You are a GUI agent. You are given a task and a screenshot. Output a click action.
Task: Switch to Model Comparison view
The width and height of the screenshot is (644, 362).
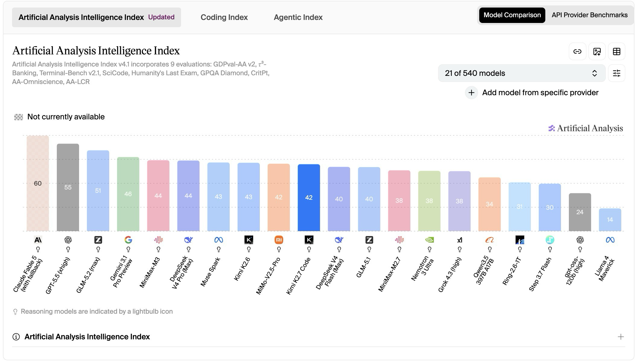click(x=512, y=15)
